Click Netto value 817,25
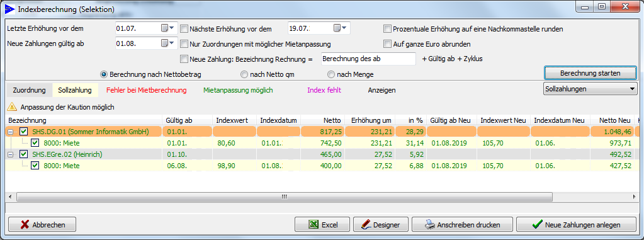This screenshot has height=240, width=644. pos(331,132)
